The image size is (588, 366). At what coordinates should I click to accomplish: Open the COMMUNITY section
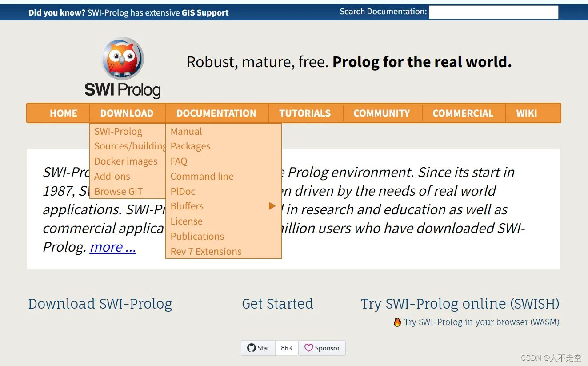(x=381, y=113)
